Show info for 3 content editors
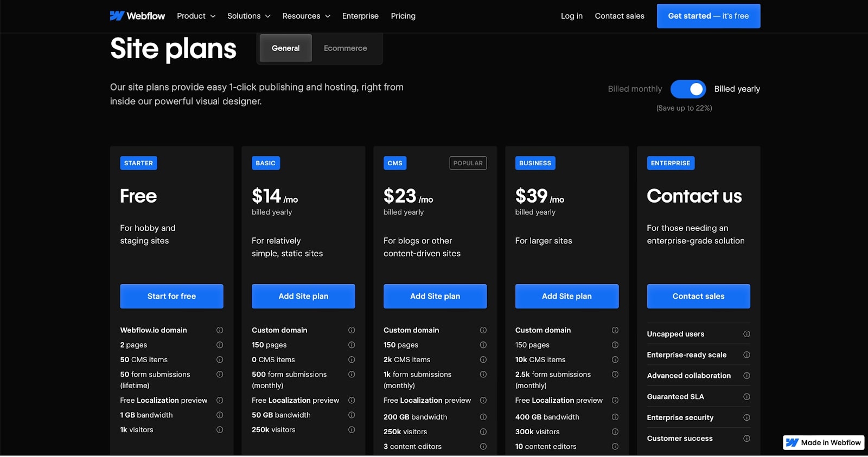This screenshot has height=457, width=868. tap(483, 446)
